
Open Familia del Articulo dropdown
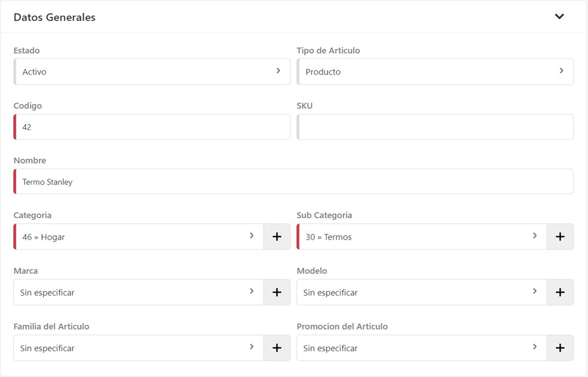(138, 348)
